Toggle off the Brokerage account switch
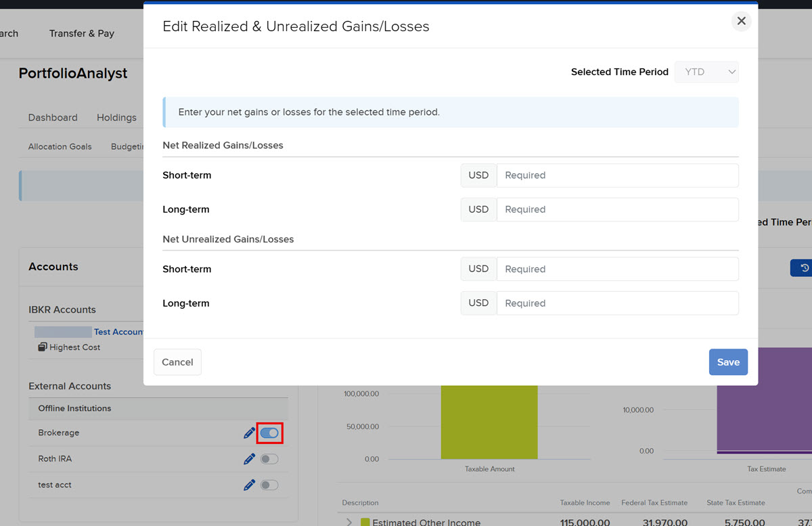812x526 pixels. (269, 433)
